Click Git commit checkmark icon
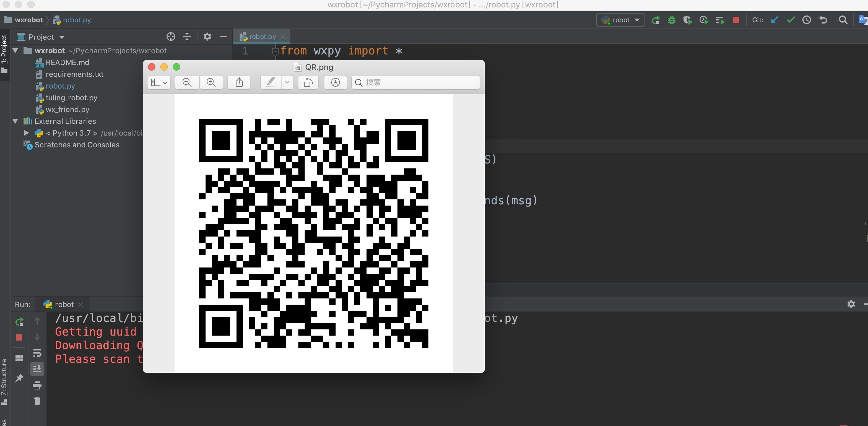This screenshot has width=868, height=426. pyautogui.click(x=791, y=20)
